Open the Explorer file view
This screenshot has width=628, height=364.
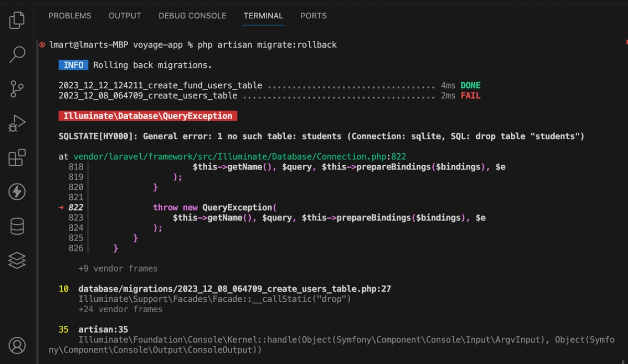coord(17,20)
